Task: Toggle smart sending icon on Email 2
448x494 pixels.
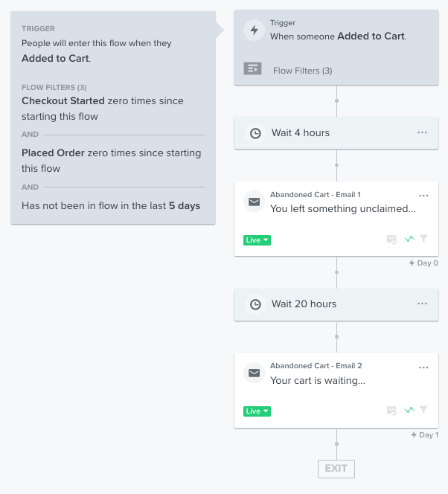Action: coord(391,410)
